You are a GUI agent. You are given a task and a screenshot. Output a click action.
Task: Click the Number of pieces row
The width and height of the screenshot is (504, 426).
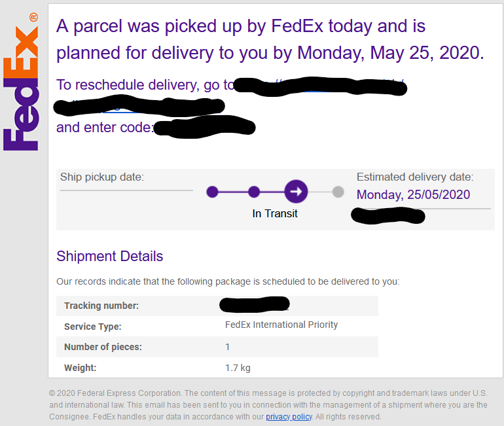tap(217, 347)
